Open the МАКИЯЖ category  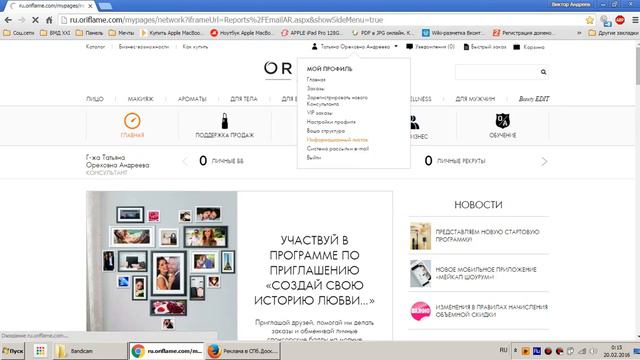point(140,99)
